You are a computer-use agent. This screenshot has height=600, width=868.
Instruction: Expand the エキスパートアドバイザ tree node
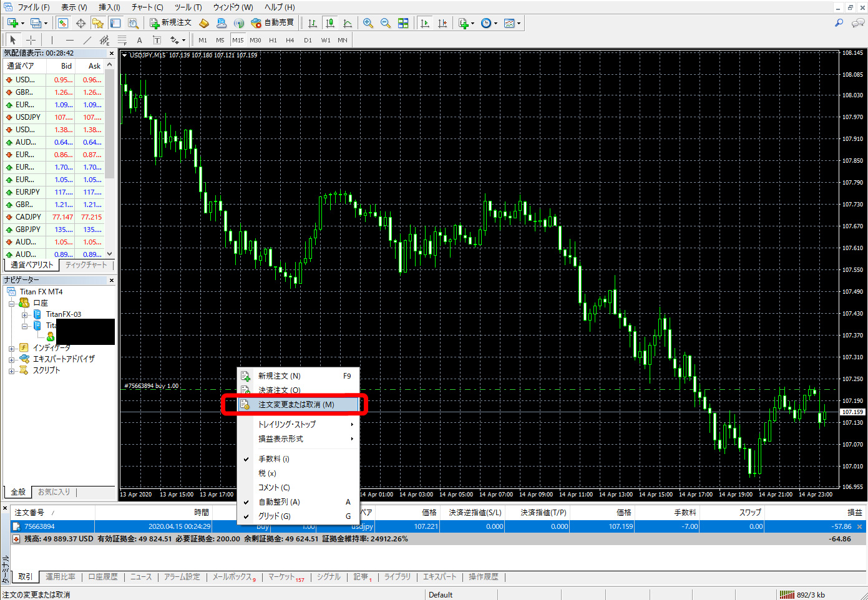tap(11, 360)
